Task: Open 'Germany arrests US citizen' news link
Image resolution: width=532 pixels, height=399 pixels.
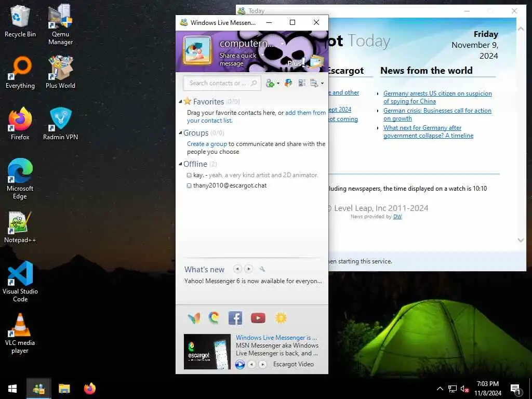Action: [437, 97]
